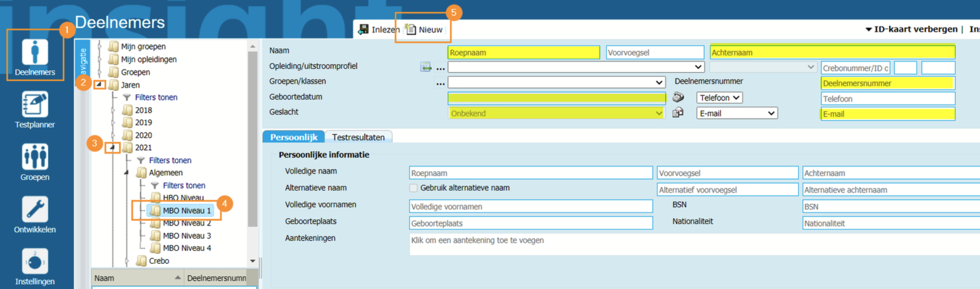980x289 pixels.
Task: Open the Groepen/klassen dropdown
Action: click(557, 82)
